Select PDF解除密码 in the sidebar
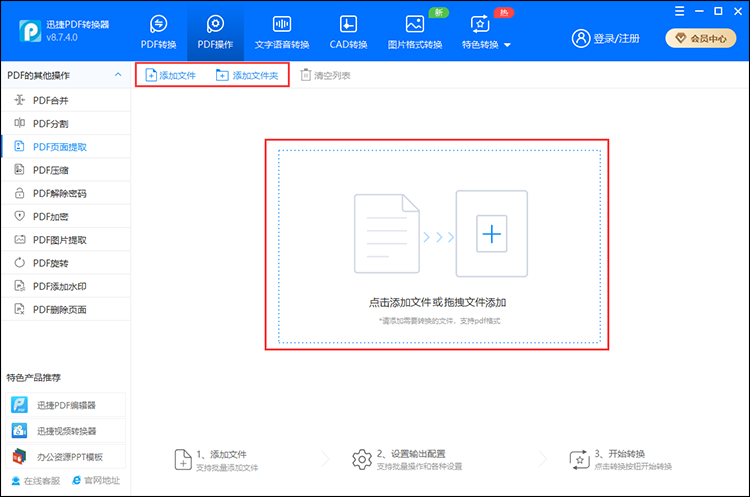 [66, 193]
